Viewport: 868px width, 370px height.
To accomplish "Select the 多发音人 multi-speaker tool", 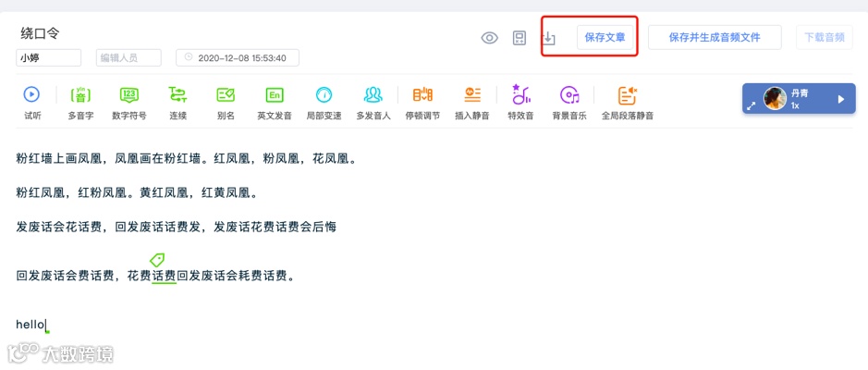I will tap(373, 94).
